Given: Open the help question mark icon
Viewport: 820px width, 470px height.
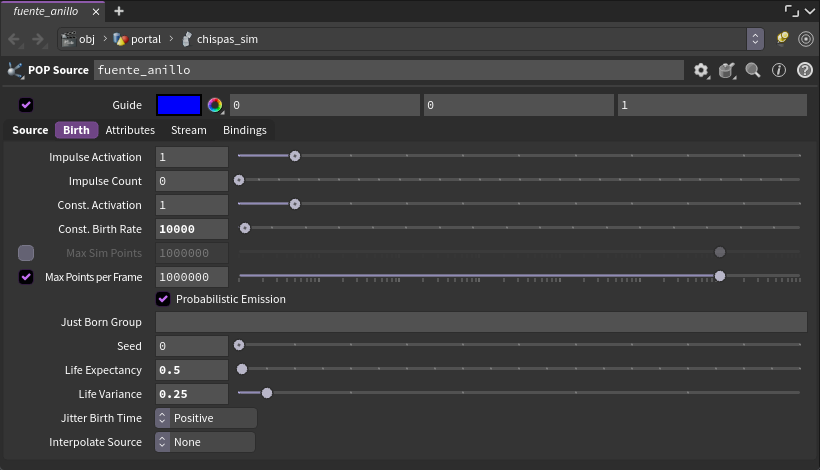Looking at the screenshot, I should [x=805, y=70].
